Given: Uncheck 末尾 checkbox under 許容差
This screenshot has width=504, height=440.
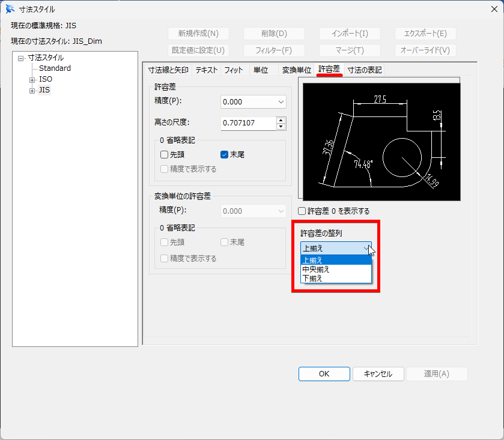Looking at the screenshot, I should [224, 154].
